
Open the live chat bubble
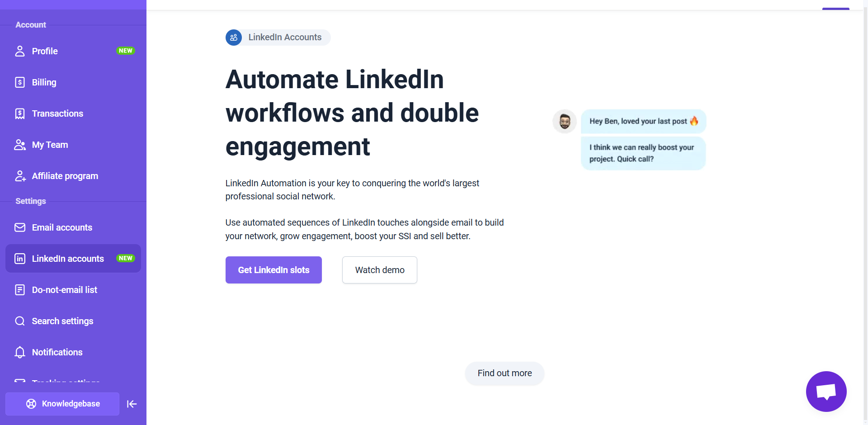click(826, 392)
